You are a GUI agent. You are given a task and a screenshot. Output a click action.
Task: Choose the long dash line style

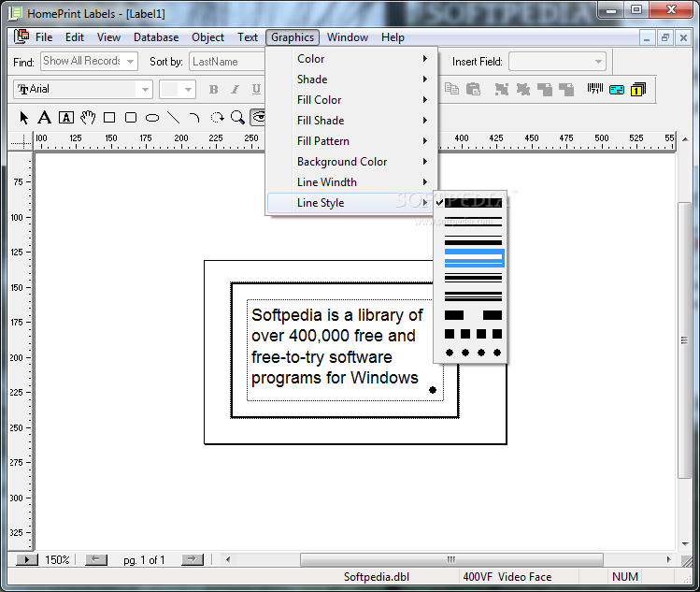471,315
